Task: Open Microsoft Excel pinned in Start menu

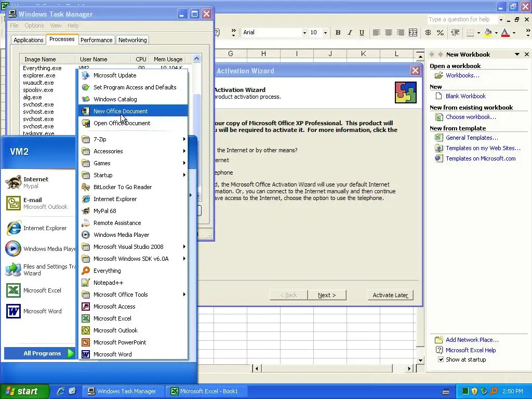Action: [39, 290]
